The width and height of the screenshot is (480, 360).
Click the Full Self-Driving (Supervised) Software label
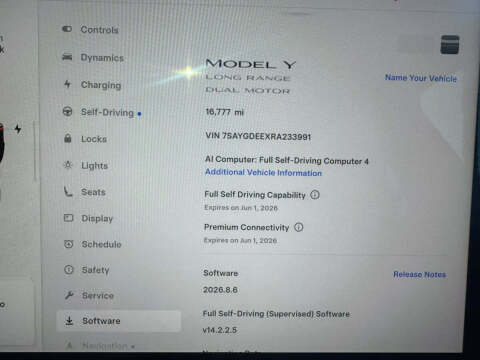click(x=276, y=314)
